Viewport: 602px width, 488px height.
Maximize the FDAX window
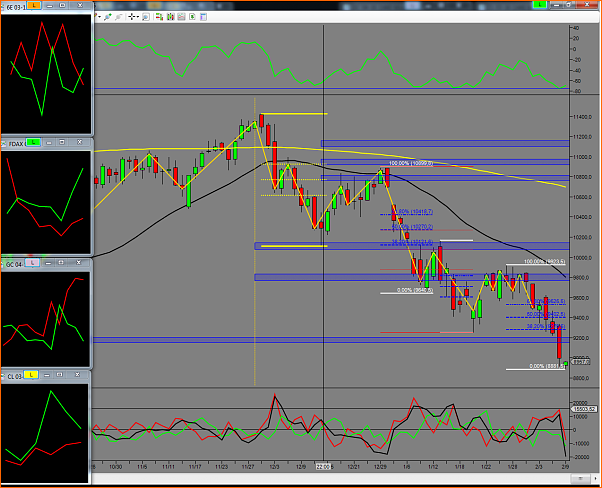click(62, 142)
